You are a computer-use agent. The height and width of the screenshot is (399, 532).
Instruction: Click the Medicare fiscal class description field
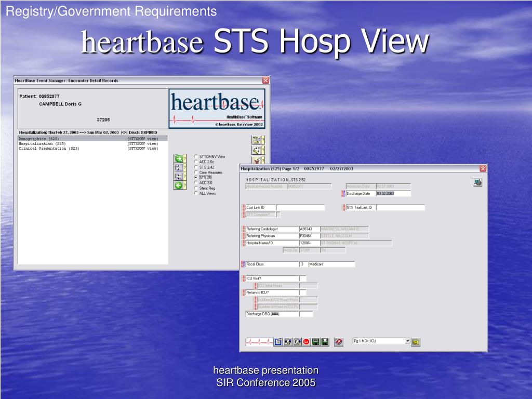[331, 264]
